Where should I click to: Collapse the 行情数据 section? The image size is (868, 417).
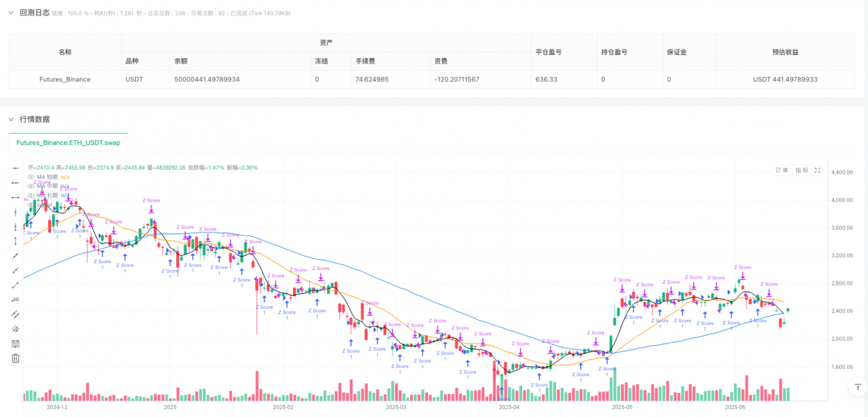11,120
